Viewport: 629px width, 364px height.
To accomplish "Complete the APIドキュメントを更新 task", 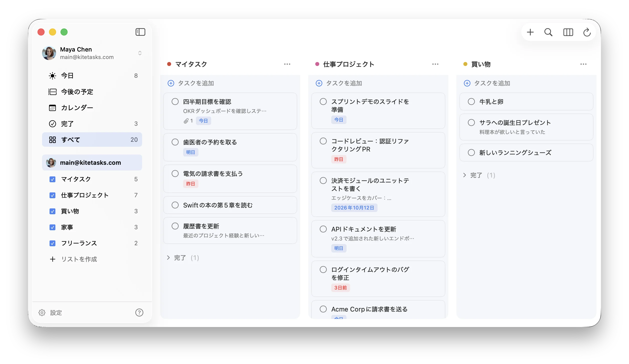I will pyautogui.click(x=323, y=229).
